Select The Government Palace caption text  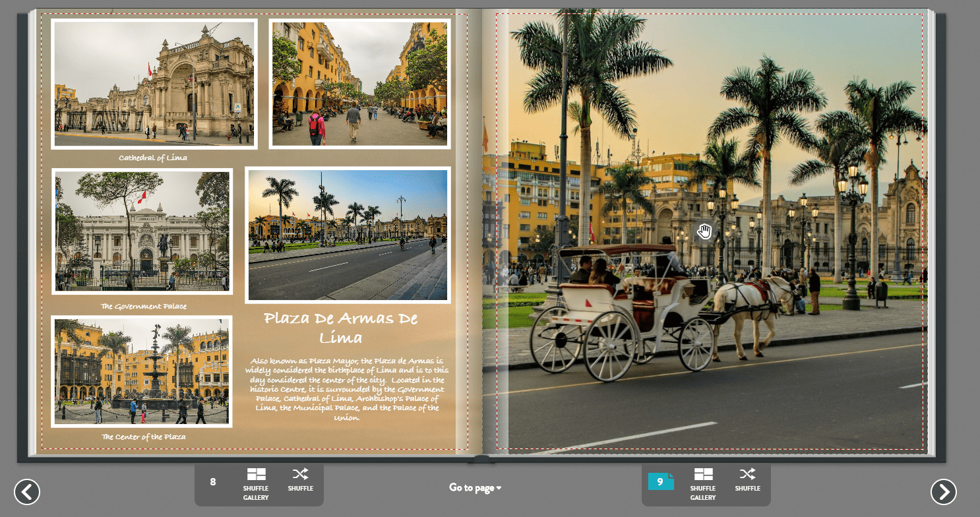[x=144, y=306]
